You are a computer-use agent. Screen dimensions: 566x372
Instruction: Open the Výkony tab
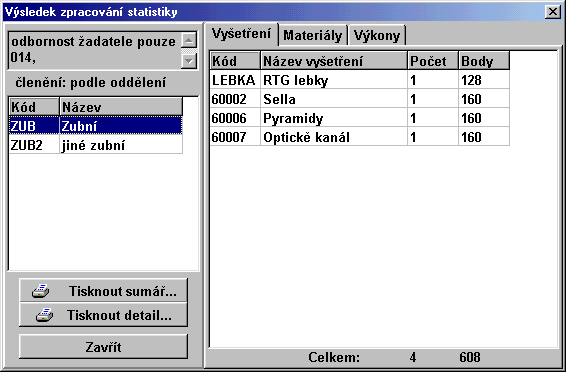point(376,35)
